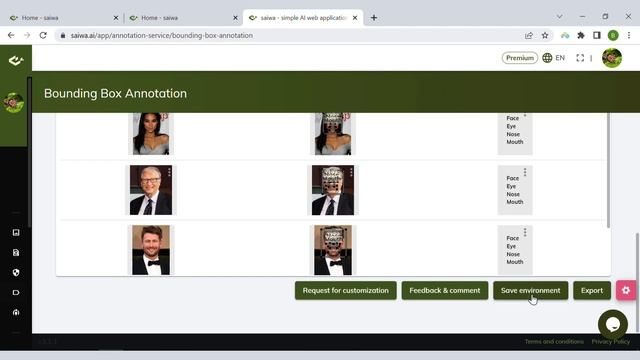
Task: Click the Request for customization button
Action: (346, 291)
